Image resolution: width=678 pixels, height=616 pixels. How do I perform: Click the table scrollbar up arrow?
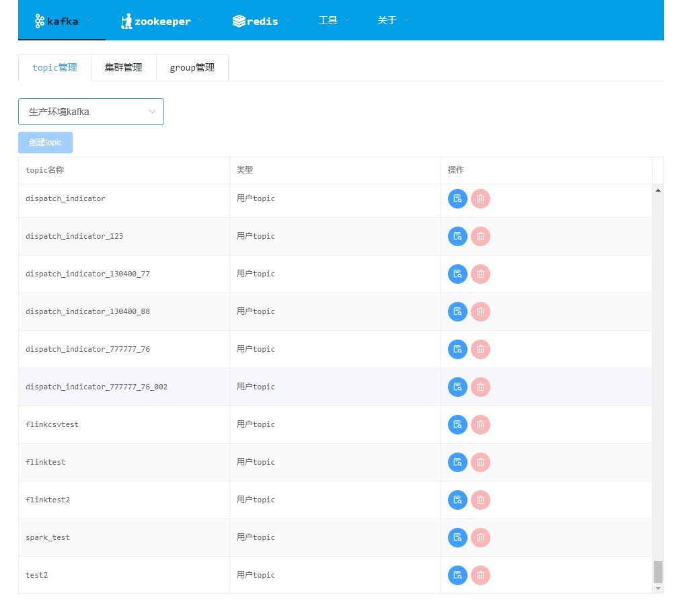pos(658,190)
